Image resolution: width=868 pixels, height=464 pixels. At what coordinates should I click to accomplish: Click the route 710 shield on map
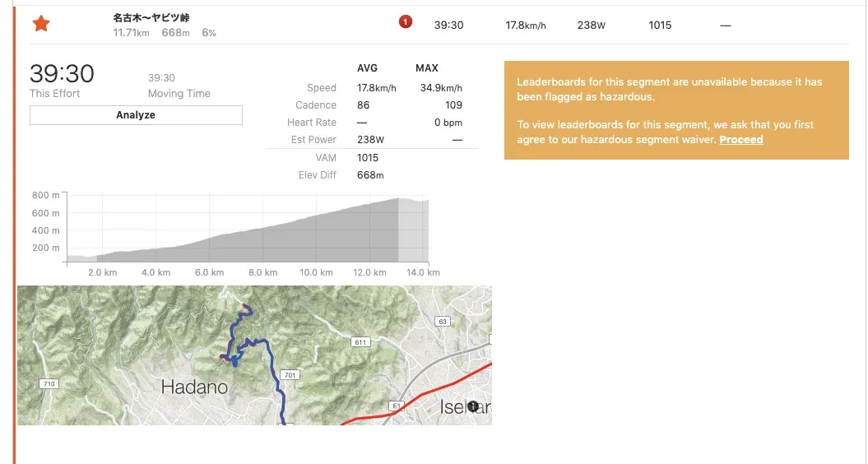click(49, 384)
